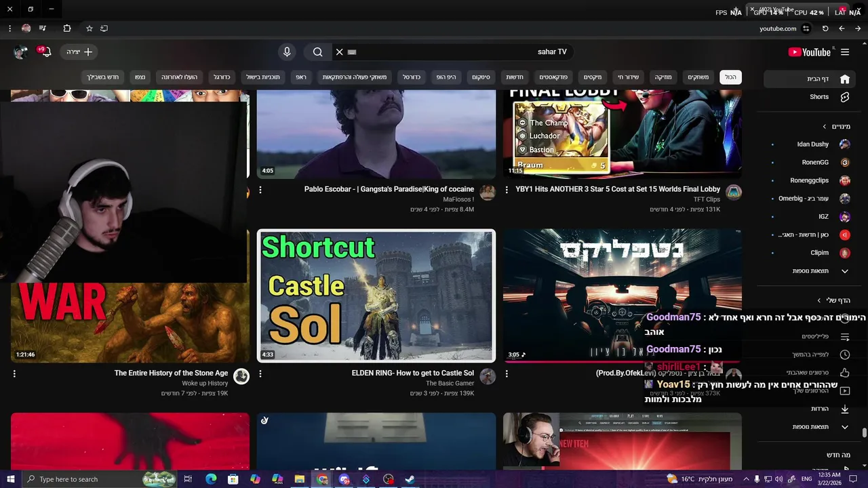The image size is (868, 488).
Task: Click the page vertical scrollbar thumb
Action: click(x=865, y=433)
